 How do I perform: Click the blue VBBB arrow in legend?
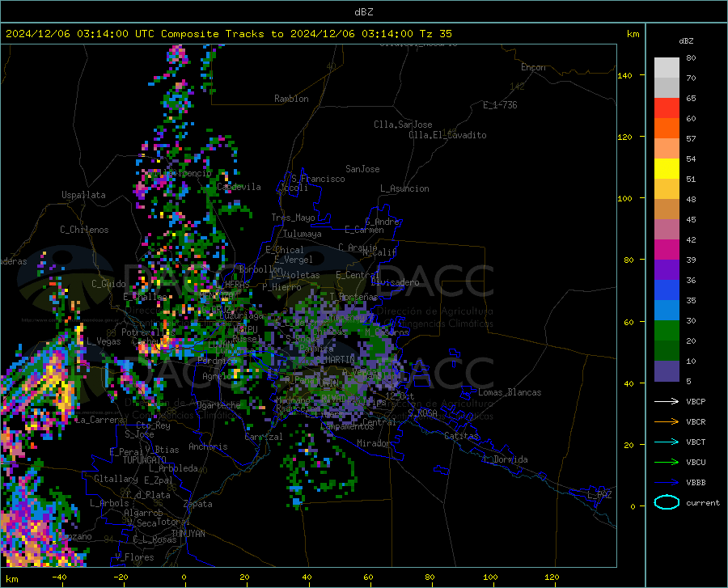click(x=667, y=483)
